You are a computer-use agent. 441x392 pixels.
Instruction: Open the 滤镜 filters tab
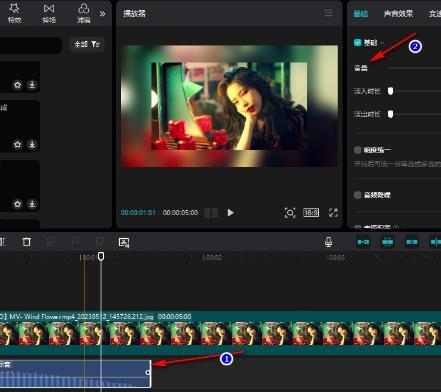tap(84, 13)
